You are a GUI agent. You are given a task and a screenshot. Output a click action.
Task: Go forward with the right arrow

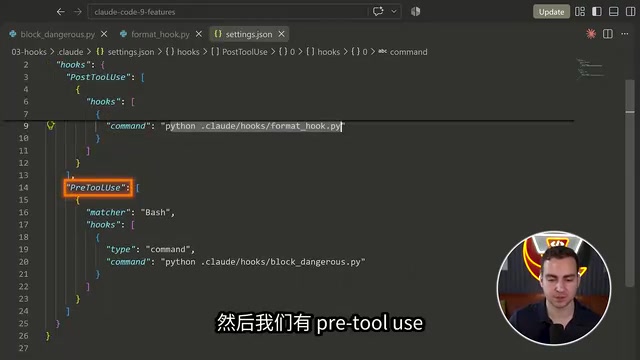click(78, 12)
